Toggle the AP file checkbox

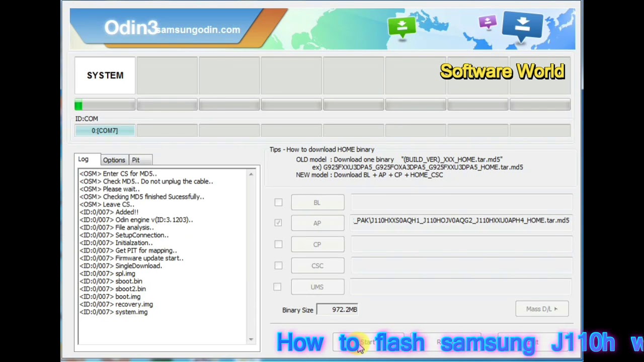point(278,223)
